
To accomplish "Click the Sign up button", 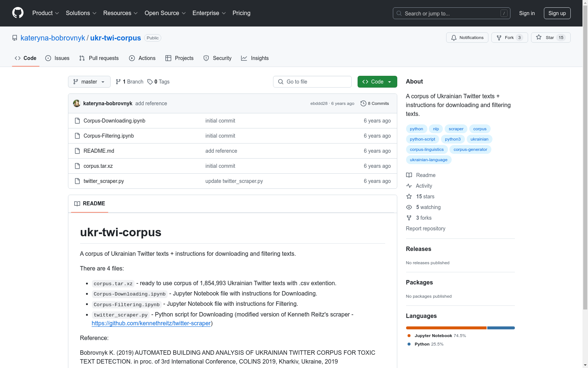I will click(557, 13).
